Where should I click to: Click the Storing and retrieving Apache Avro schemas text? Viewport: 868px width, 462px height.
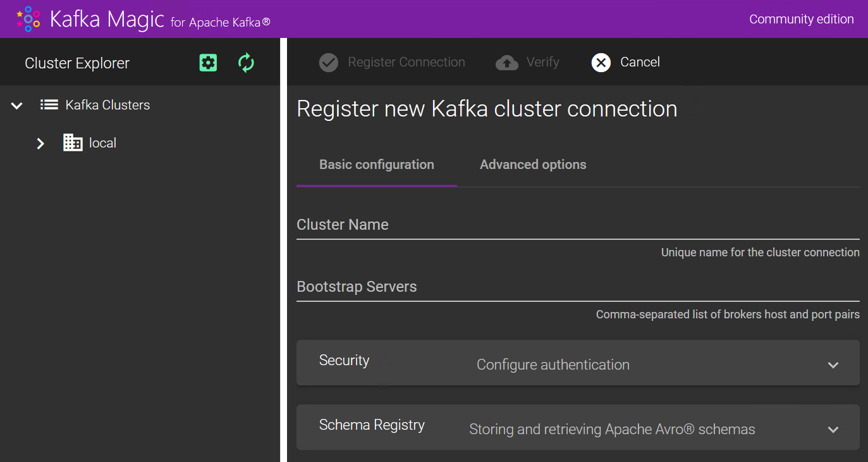point(612,429)
